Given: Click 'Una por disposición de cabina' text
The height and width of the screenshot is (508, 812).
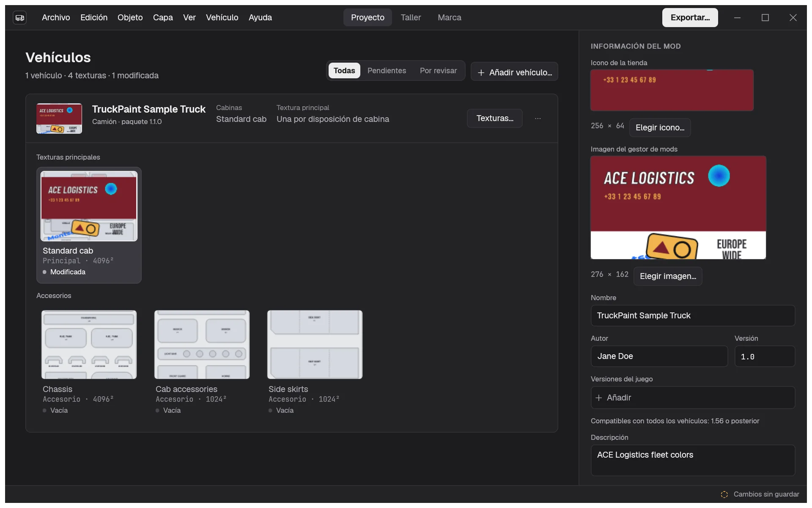Looking at the screenshot, I should pos(333,119).
